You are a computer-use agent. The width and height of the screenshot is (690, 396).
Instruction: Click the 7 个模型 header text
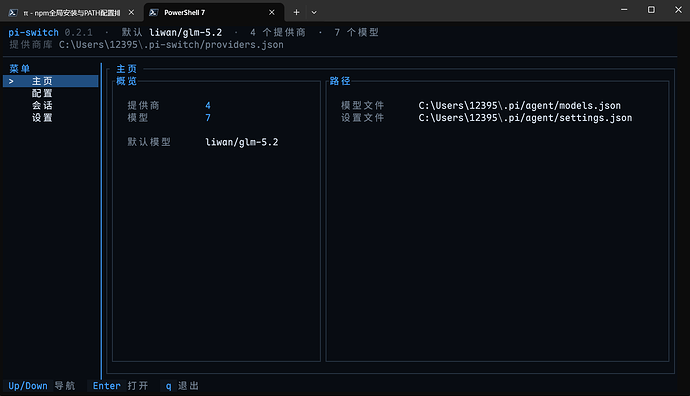(x=356, y=33)
